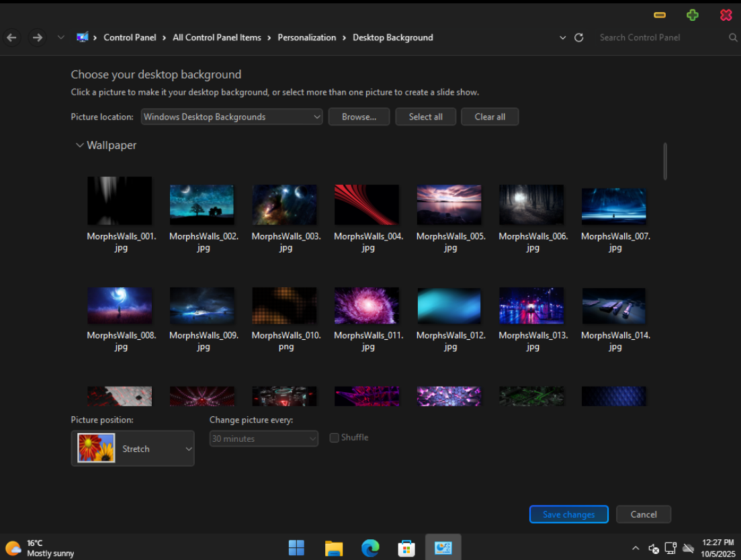741x560 pixels.
Task: Open the Picture location dropdown
Action: click(232, 117)
